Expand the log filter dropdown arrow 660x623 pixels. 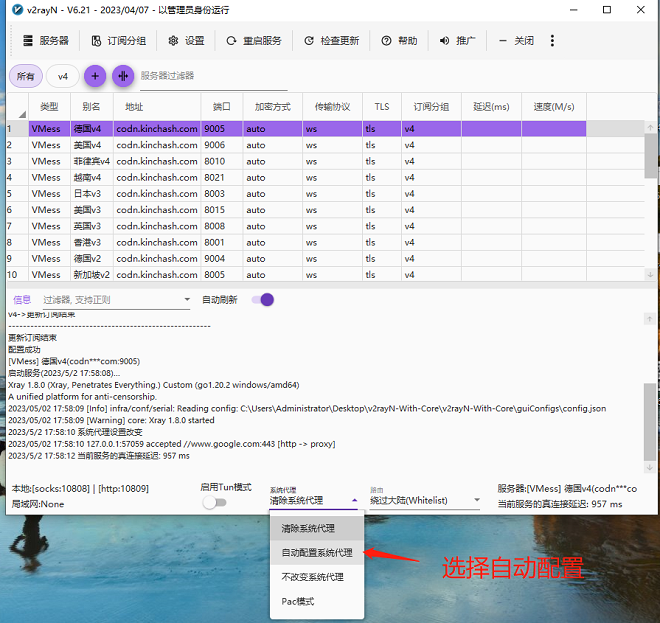click(186, 300)
